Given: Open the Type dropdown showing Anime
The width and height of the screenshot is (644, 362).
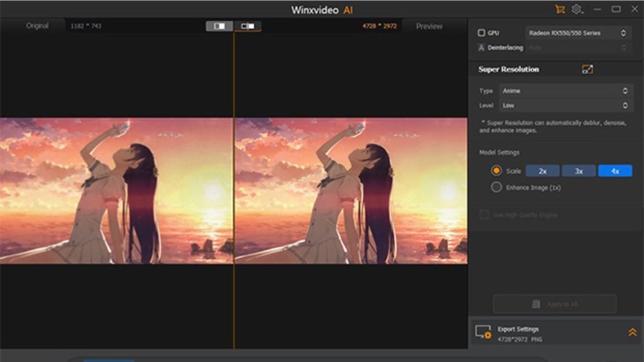Looking at the screenshot, I should 565,91.
